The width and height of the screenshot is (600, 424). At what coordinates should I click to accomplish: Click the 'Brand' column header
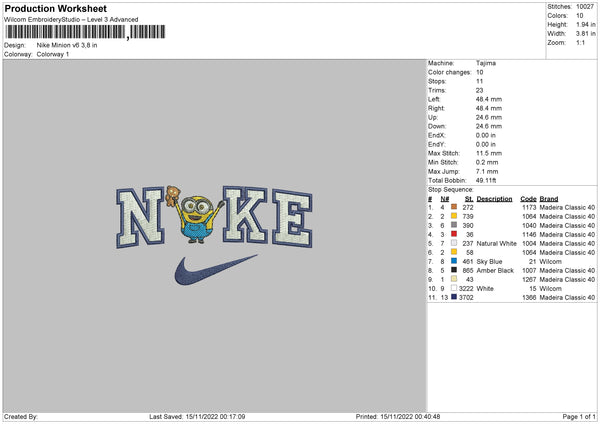[x=549, y=199]
